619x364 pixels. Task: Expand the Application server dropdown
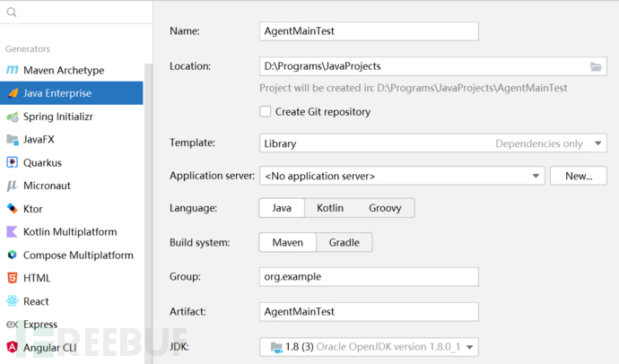point(402,176)
